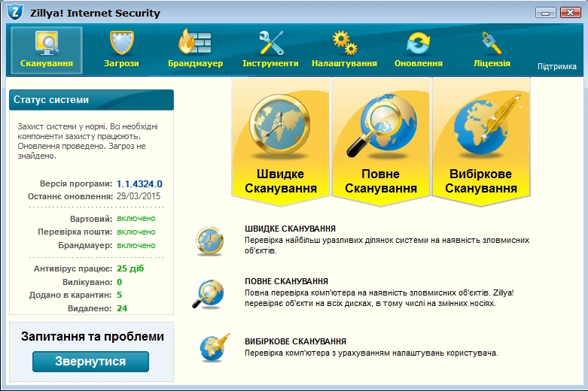
Task: Toggle Перевірка пошти status включено
Action: pyautogui.click(x=136, y=232)
